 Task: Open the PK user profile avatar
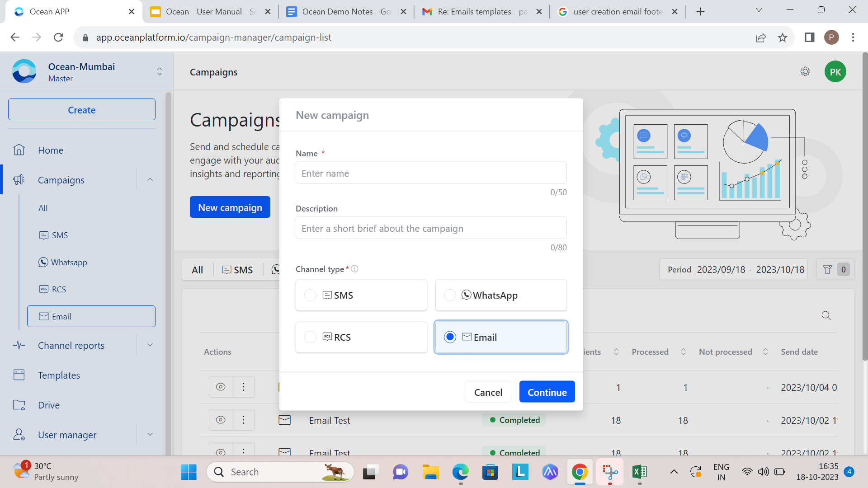[x=835, y=71]
